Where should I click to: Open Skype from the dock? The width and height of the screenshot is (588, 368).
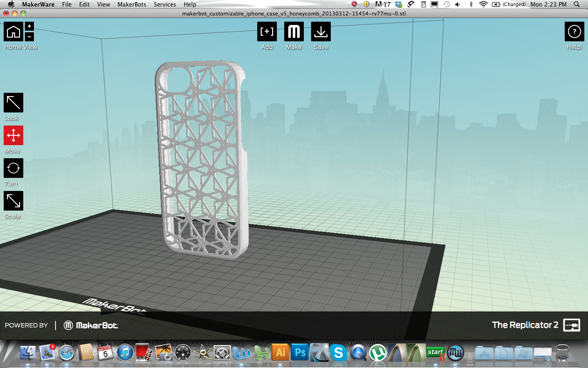click(x=339, y=352)
